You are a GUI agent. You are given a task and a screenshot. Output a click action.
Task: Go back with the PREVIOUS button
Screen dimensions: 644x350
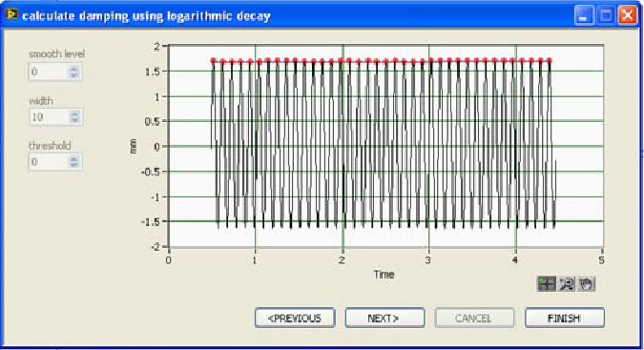coord(295,318)
